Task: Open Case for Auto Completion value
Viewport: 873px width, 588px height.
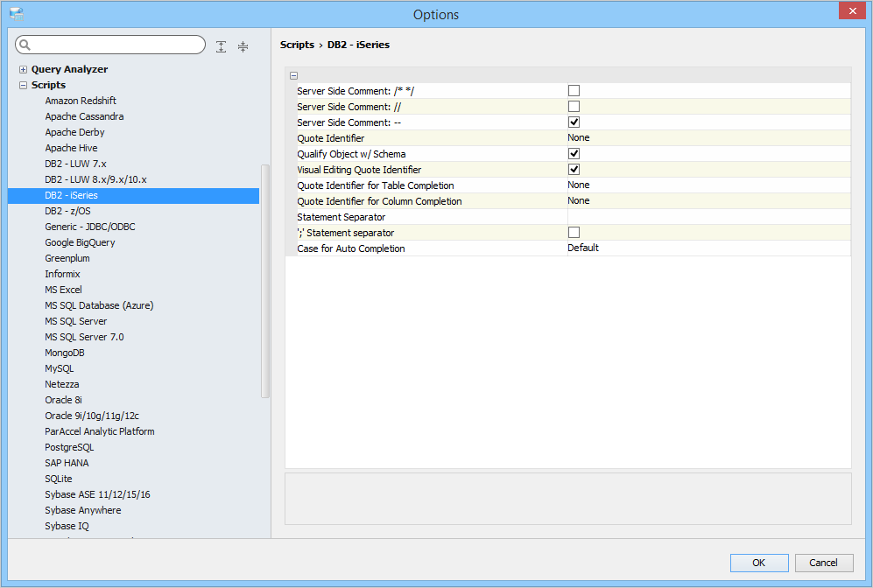Action: [708, 248]
